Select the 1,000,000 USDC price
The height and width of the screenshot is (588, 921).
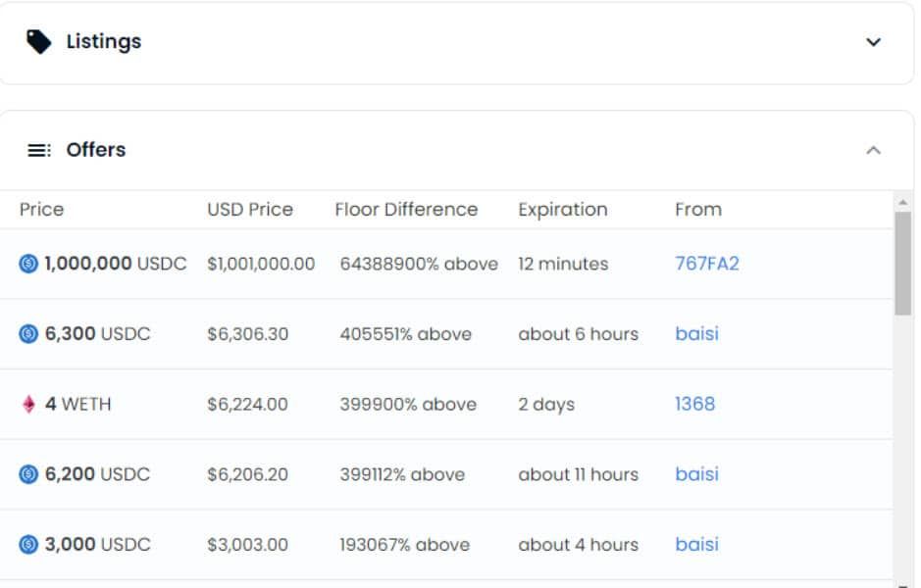pos(115,264)
